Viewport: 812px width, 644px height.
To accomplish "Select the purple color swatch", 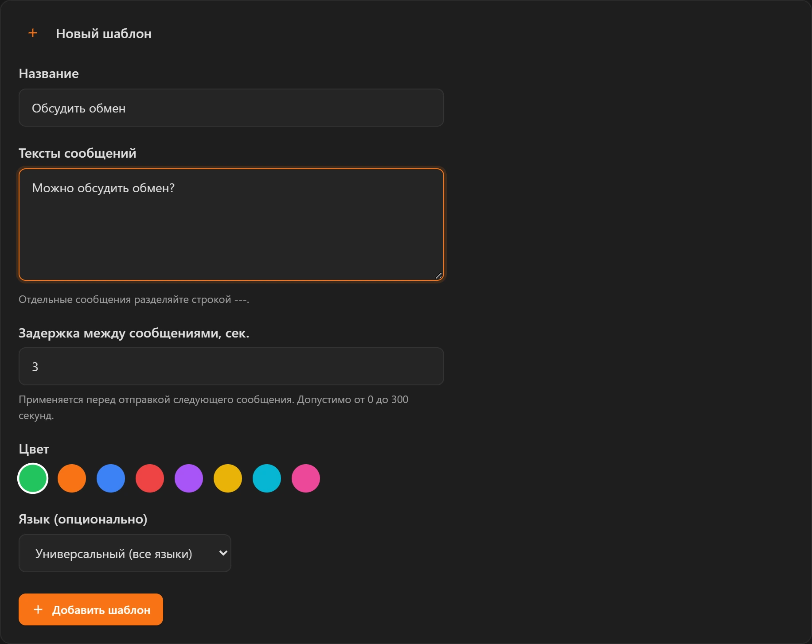I will click(x=189, y=478).
